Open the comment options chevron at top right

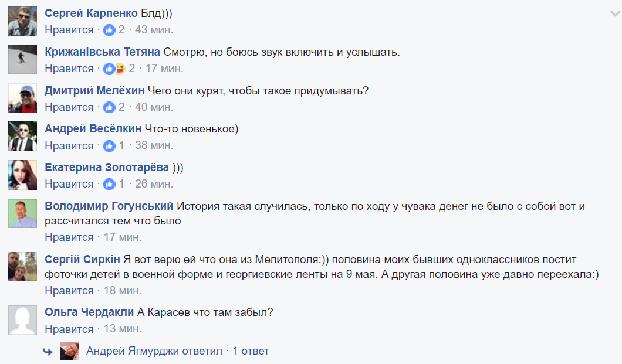(x=615, y=14)
